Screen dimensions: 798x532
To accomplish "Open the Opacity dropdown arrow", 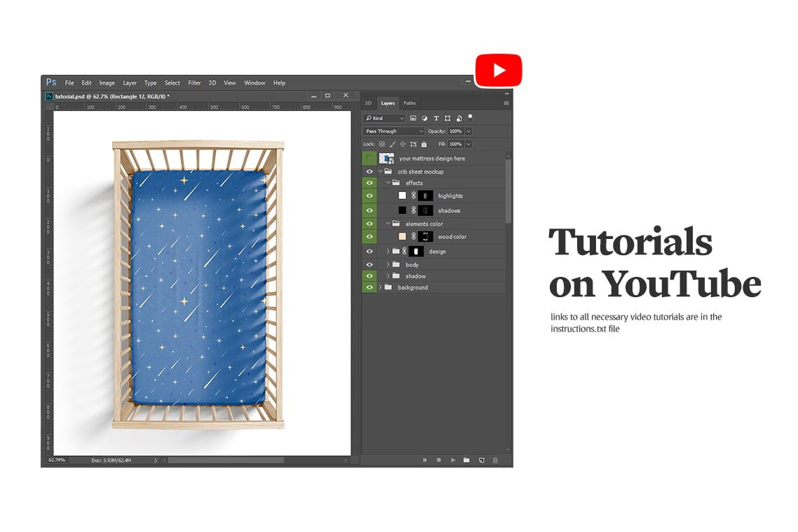I will point(466,131).
